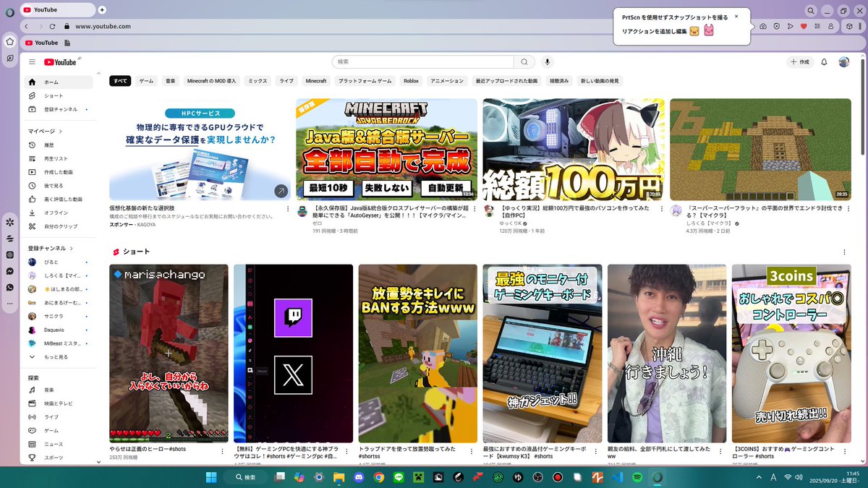Open the Windows Start menu
Viewport: 868px width, 488px height.
coord(211,477)
